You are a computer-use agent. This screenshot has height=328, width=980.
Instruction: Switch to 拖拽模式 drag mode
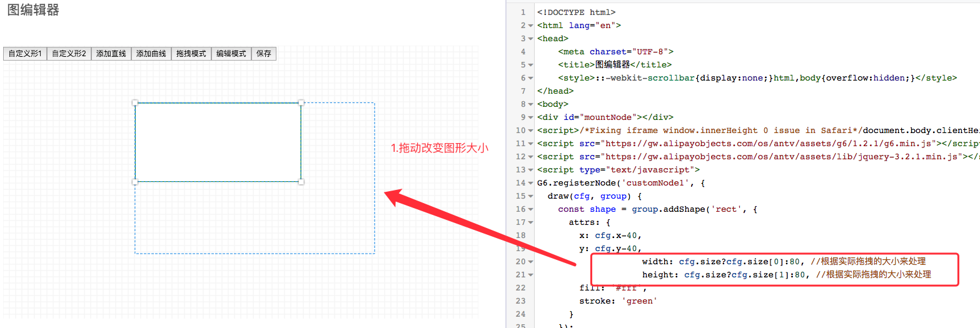click(191, 54)
